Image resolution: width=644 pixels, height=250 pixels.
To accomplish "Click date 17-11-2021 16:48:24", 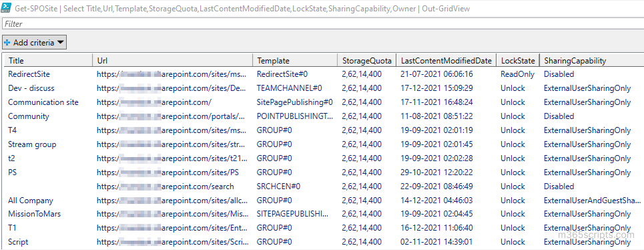I will pyautogui.click(x=436, y=102).
